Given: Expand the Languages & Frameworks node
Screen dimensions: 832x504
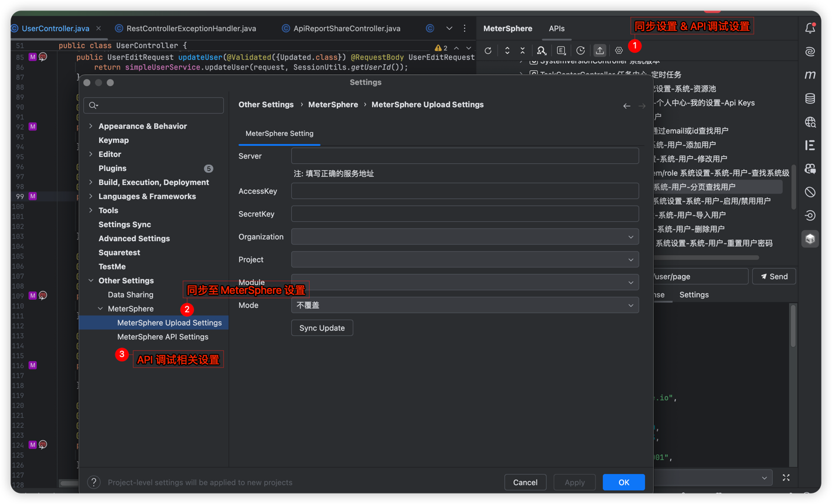Looking at the screenshot, I should point(91,196).
